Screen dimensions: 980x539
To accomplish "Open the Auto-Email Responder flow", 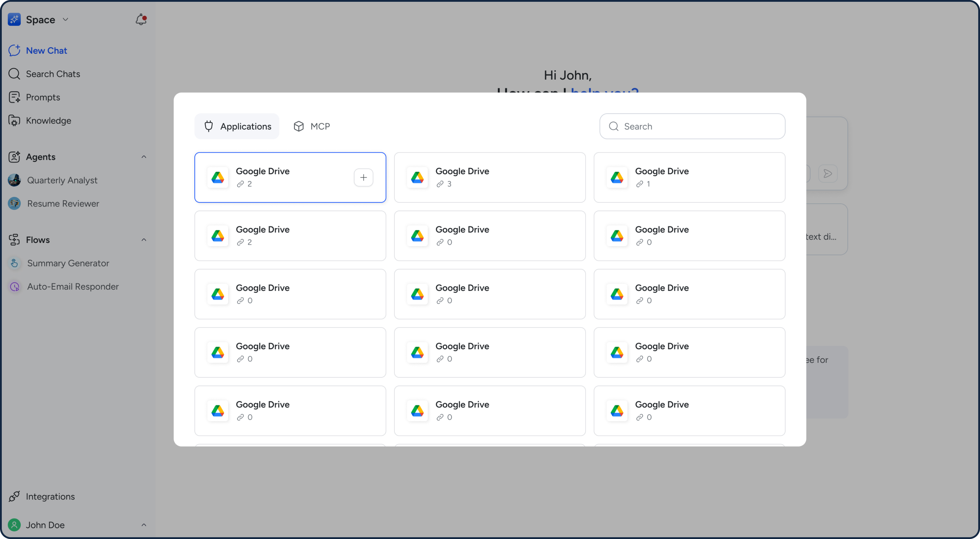I will pyautogui.click(x=64, y=286).
